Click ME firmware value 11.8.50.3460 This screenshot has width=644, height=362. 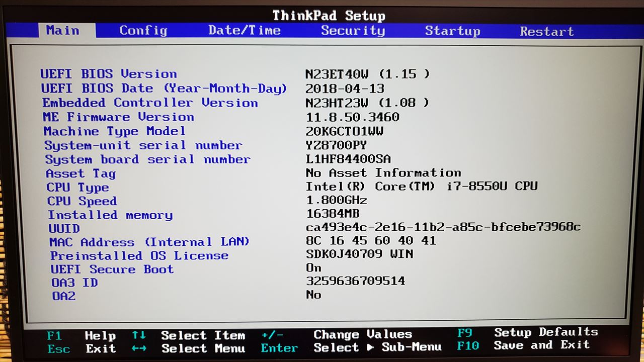pyautogui.click(x=353, y=117)
